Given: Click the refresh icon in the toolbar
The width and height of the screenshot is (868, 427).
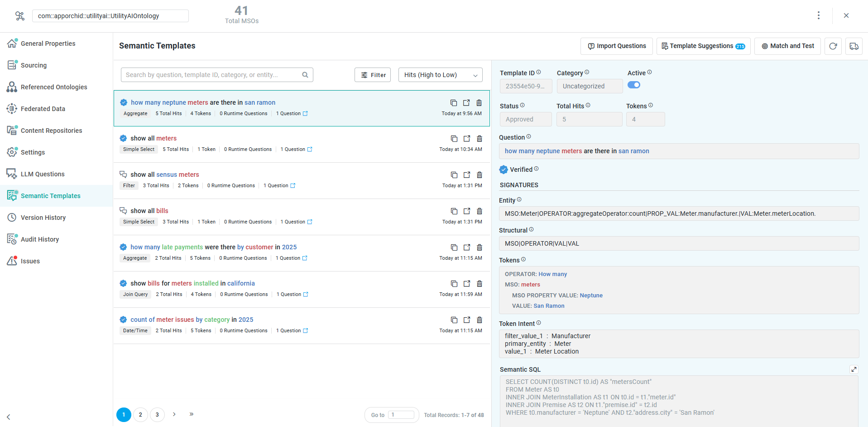Looking at the screenshot, I should coord(833,46).
